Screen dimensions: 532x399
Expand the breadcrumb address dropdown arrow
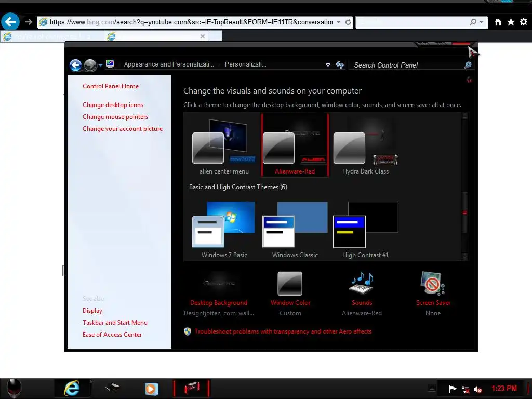[x=328, y=65]
